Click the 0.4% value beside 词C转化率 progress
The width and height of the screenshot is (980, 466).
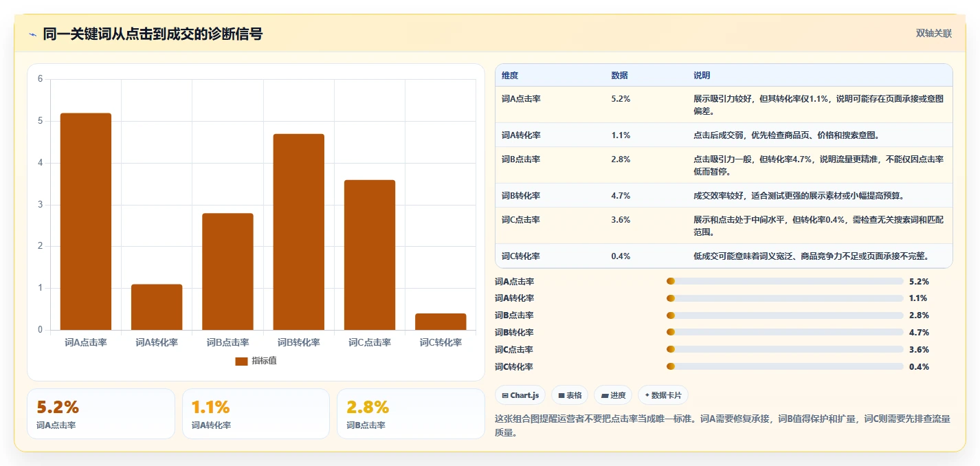(x=919, y=367)
